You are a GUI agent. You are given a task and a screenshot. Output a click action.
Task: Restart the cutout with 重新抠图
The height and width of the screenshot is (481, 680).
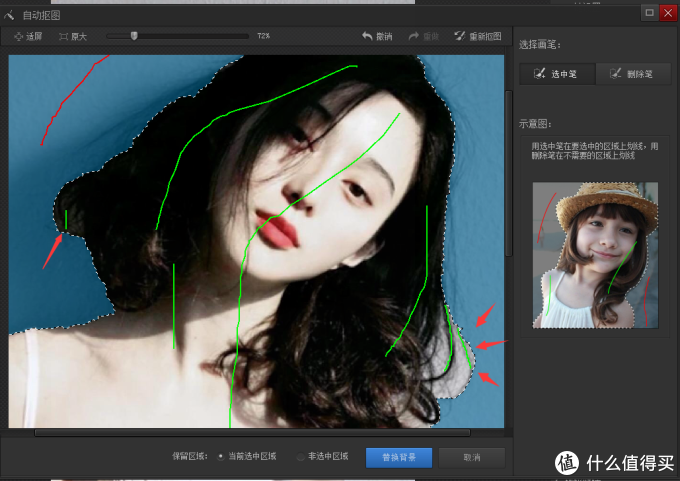(460, 36)
